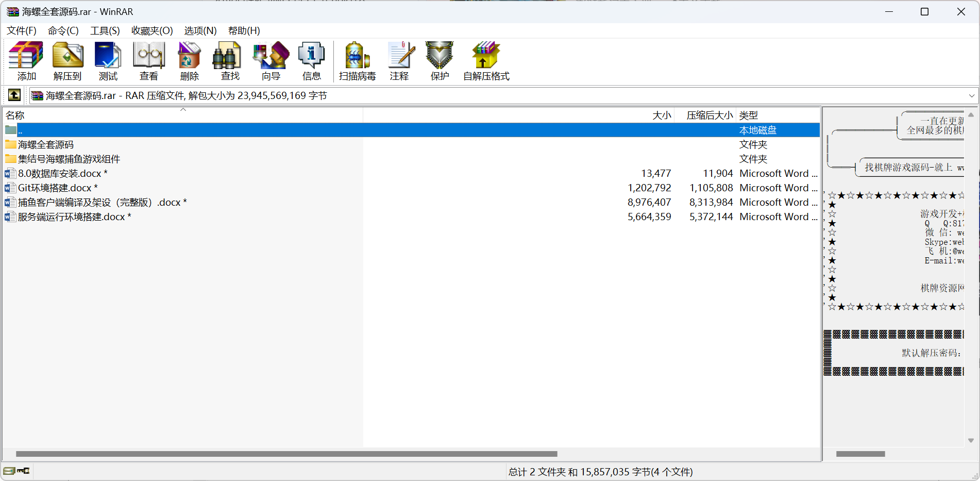The height and width of the screenshot is (481, 980).
Task: Click the packed size value 8,313,984
Action: [711, 202]
